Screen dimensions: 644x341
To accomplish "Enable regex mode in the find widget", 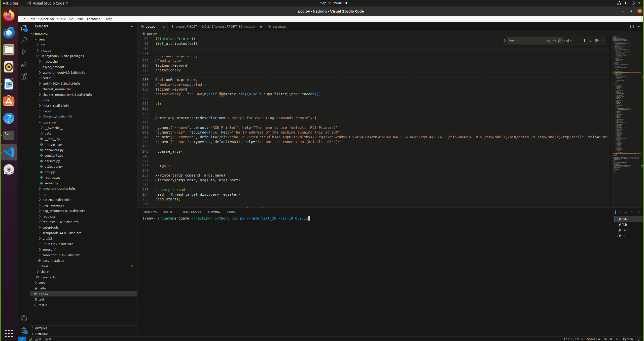I will click(559, 40).
